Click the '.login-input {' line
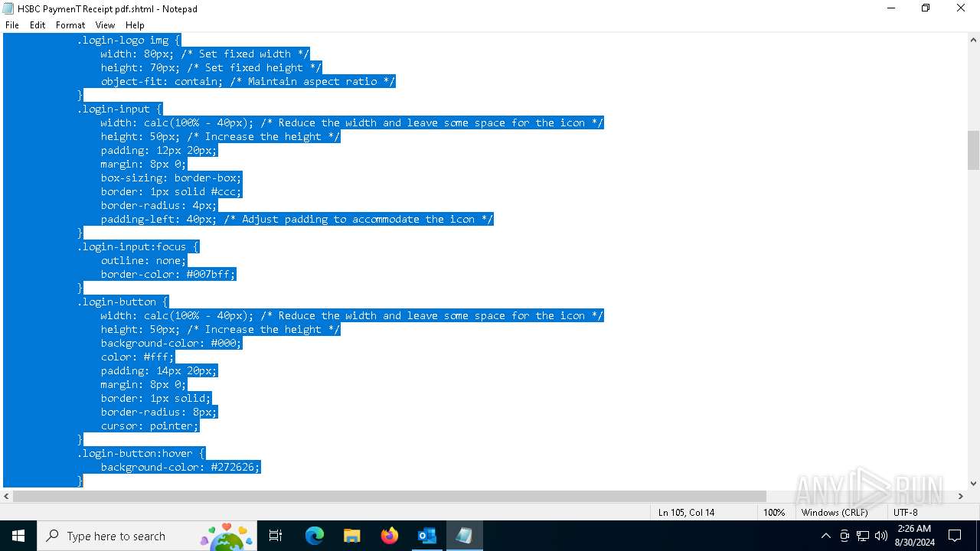This screenshot has height=551, width=980. coord(119,109)
